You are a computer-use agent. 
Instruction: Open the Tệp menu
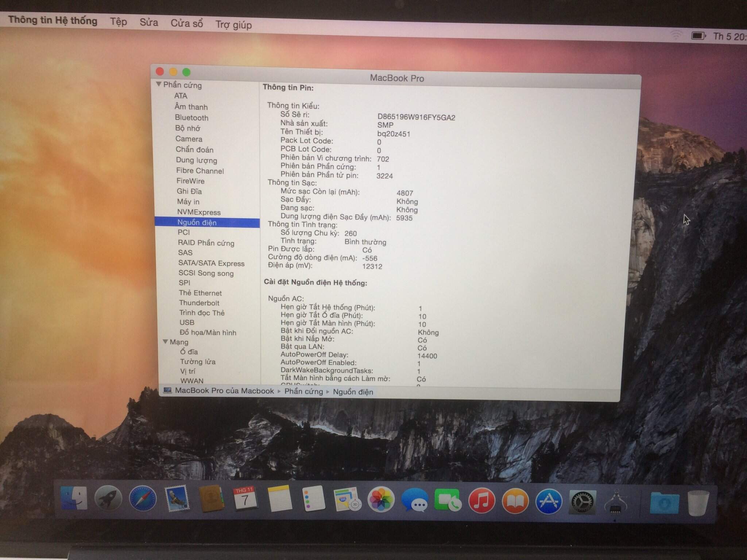point(119,22)
